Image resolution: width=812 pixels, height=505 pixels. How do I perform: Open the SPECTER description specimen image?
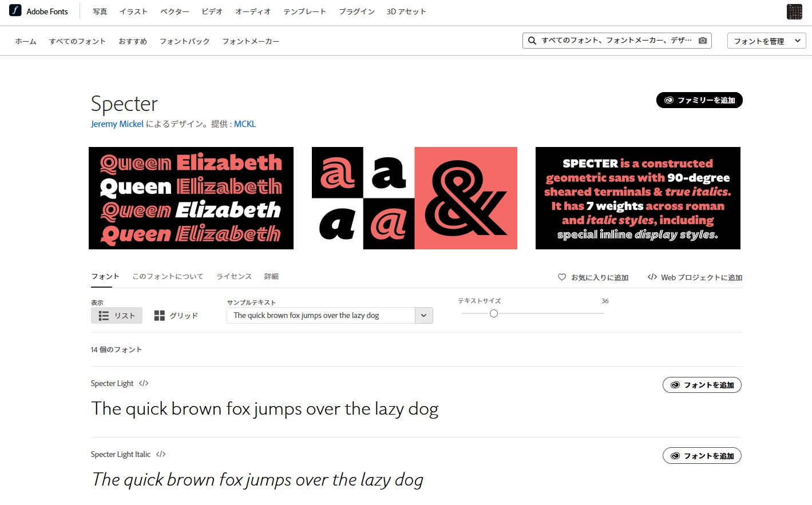[x=638, y=198]
